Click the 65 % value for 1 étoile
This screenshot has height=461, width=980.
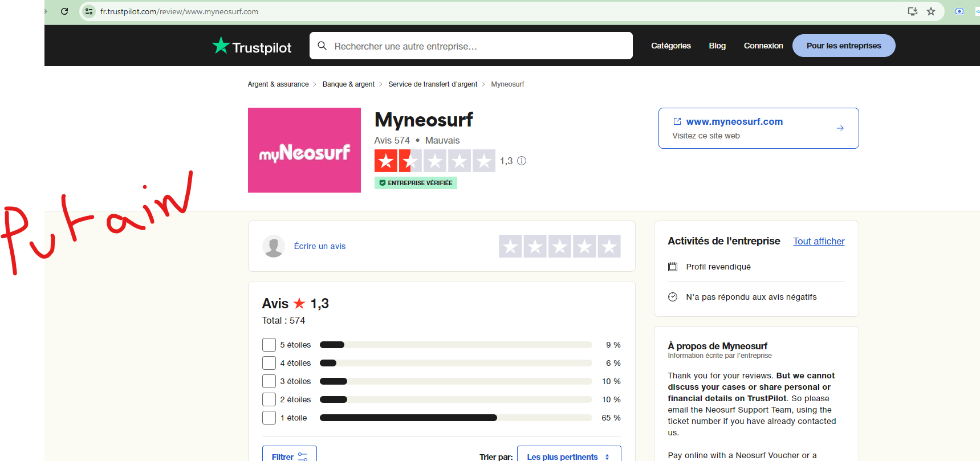[x=611, y=418]
